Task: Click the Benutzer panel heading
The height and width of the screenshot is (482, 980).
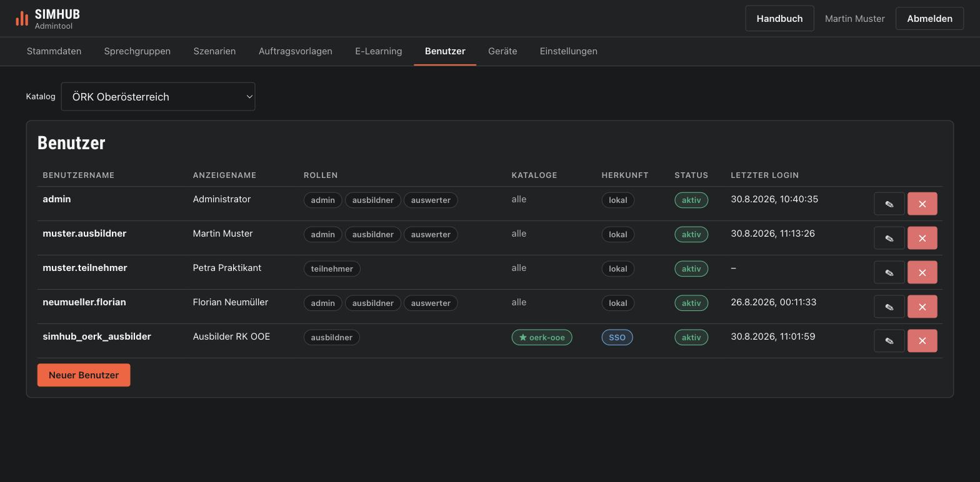Action: click(x=71, y=143)
